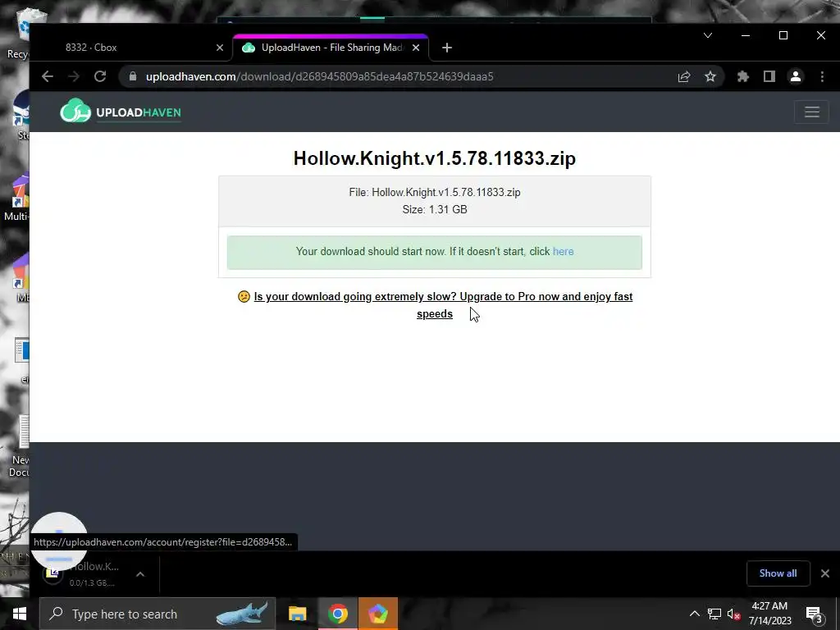Click the taskbar search box

[x=157, y=614]
